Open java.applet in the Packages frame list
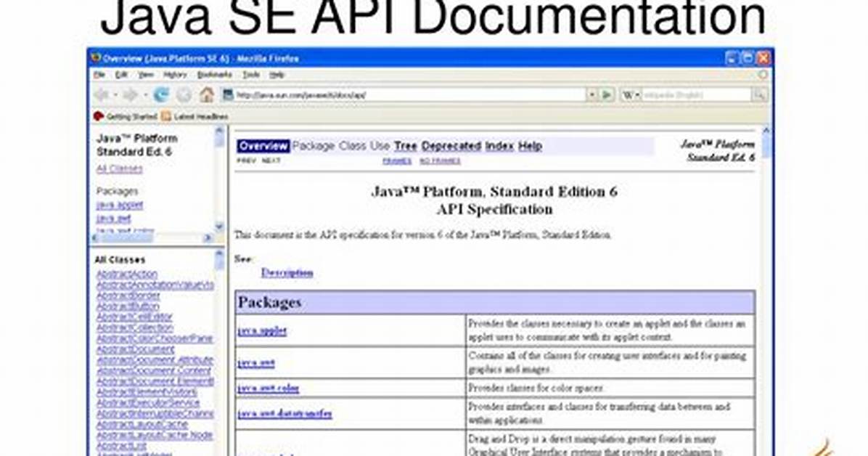Image resolution: width=868 pixels, height=456 pixels. pyautogui.click(x=120, y=205)
